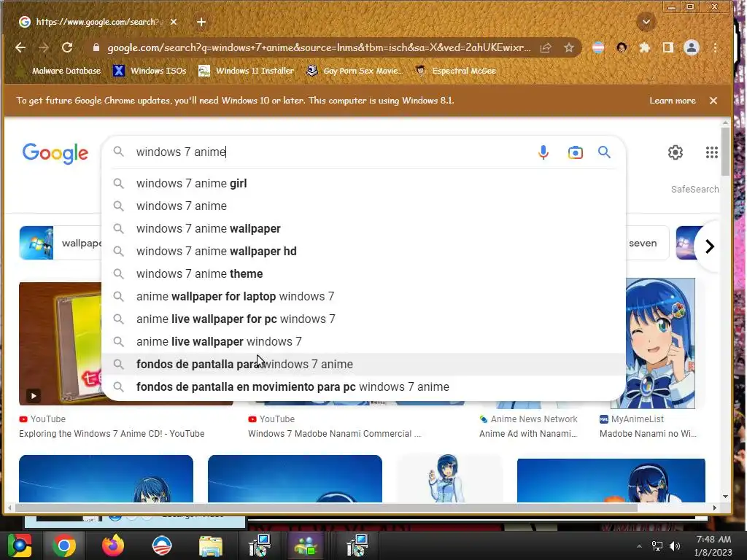Click the vertical page scrollbar thumb
The image size is (747, 560).
(725, 152)
